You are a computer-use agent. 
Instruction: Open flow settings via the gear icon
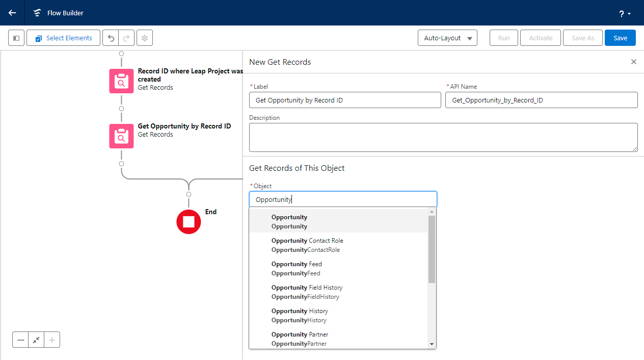[x=144, y=38]
